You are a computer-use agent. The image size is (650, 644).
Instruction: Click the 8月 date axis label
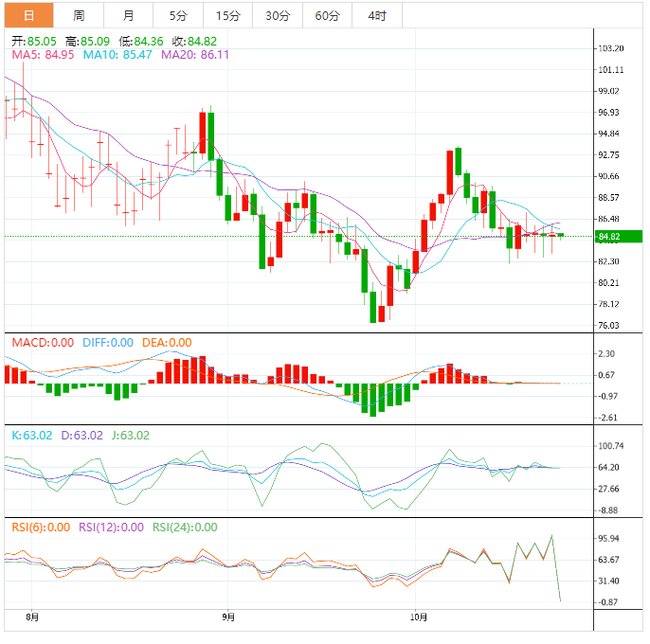point(32,617)
